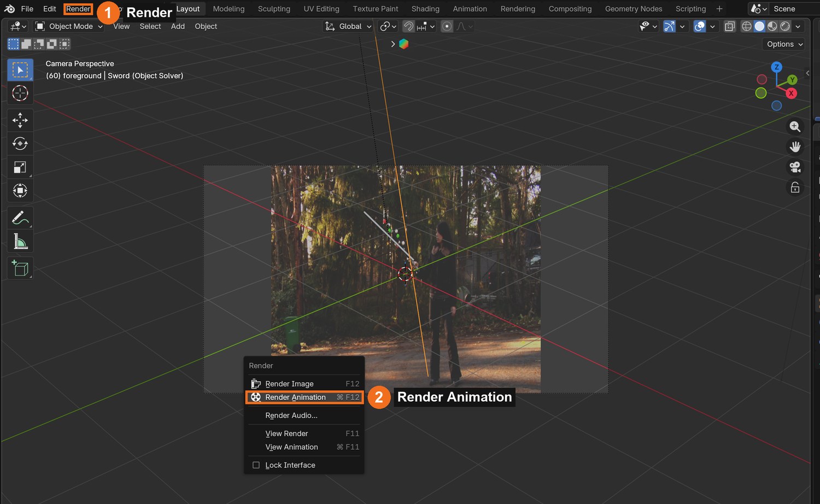The height and width of the screenshot is (504, 820).
Task: Toggle snapping magnet button
Action: tap(408, 26)
